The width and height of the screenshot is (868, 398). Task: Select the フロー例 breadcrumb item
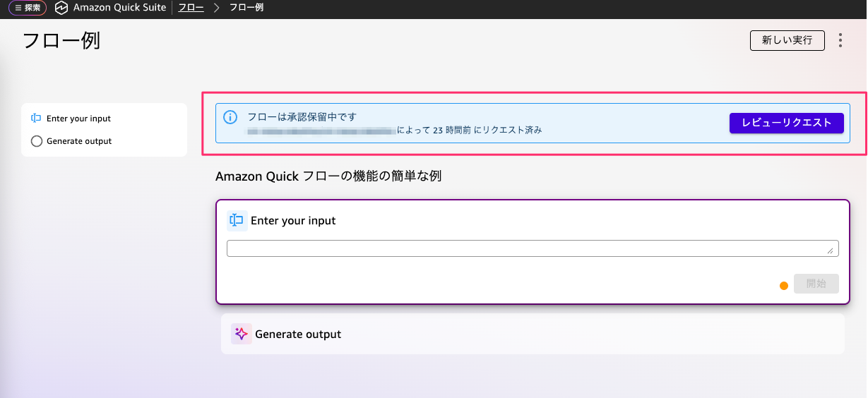[246, 8]
